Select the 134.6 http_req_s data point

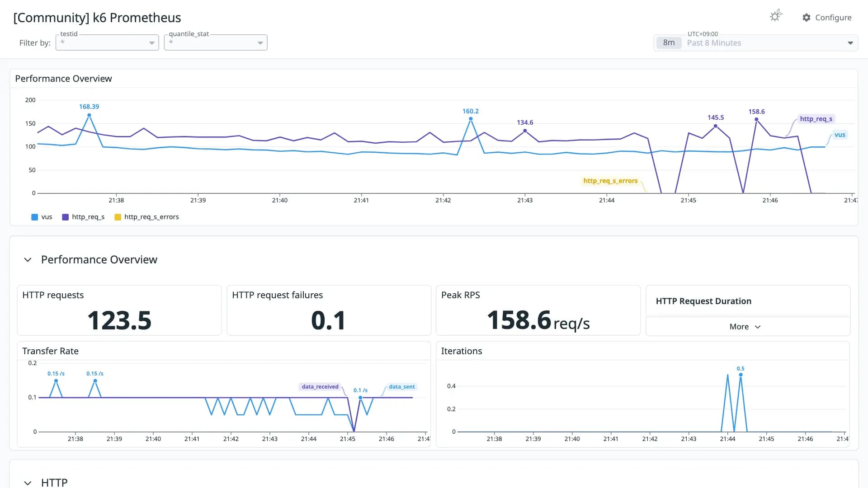coord(525,131)
